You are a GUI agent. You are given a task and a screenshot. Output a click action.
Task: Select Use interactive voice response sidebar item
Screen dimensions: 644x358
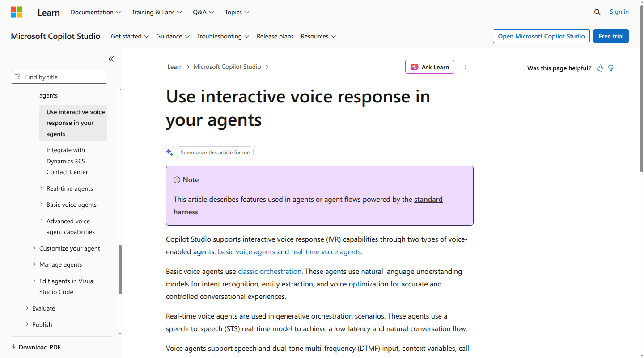(73, 123)
